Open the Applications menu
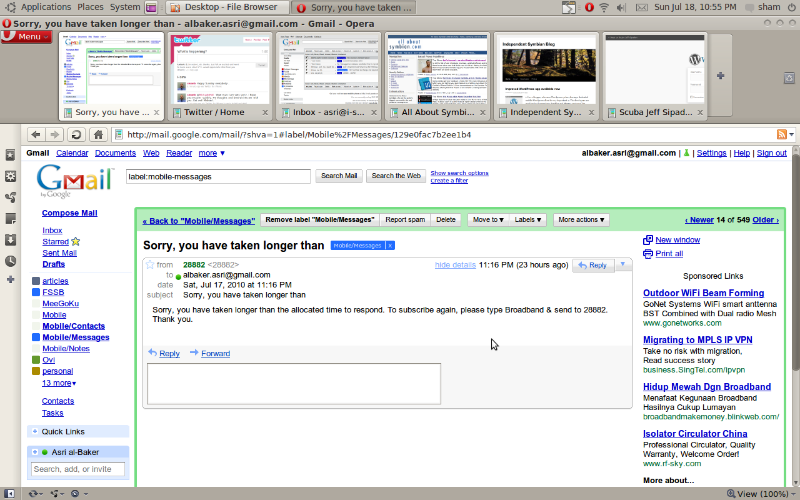800x500 pixels. pos(46,7)
